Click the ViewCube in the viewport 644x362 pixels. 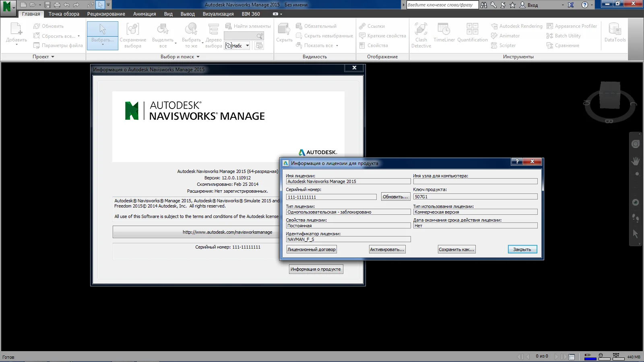(x=609, y=95)
